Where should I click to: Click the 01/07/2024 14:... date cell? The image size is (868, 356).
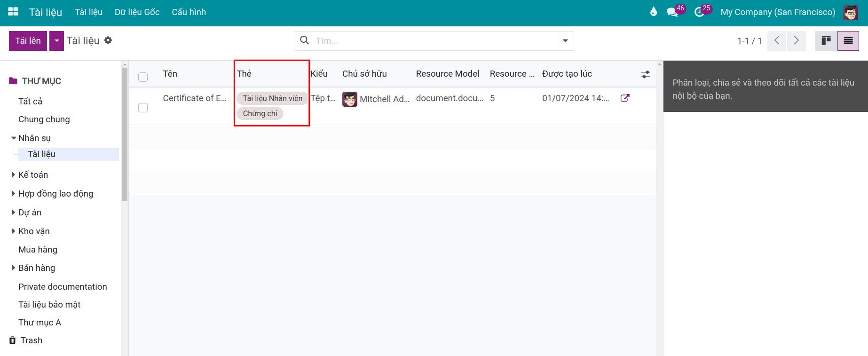pyautogui.click(x=576, y=98)
